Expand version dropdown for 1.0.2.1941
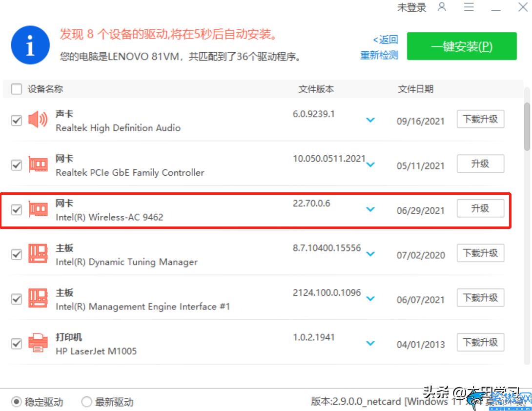 click(x=370, y=343)
